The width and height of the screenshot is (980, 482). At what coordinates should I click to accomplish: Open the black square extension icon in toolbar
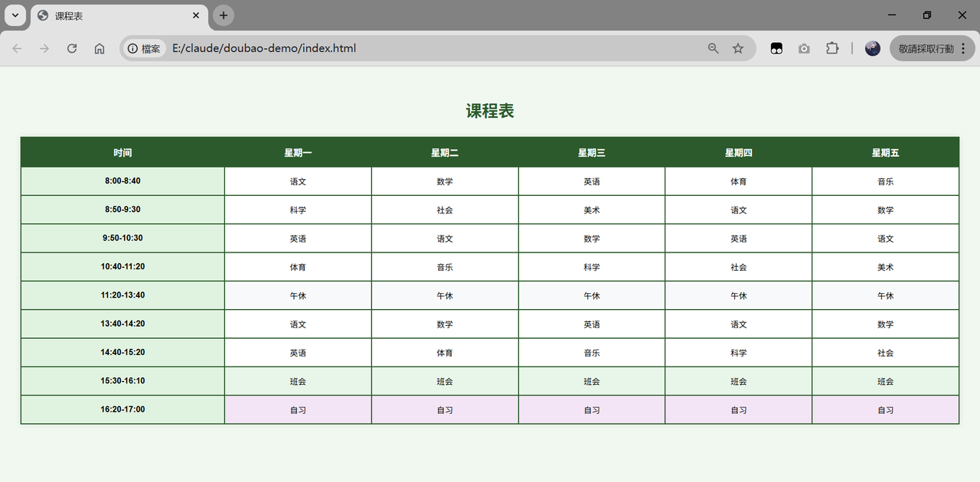pos(776,48)
